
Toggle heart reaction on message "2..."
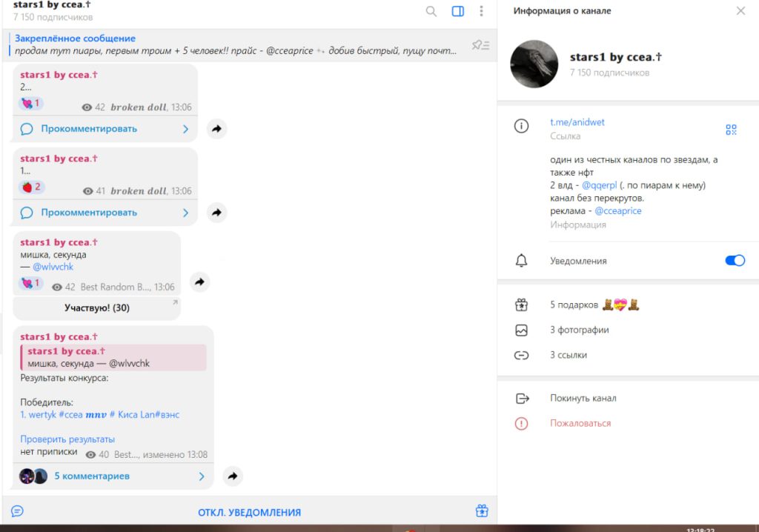point(32,104)
